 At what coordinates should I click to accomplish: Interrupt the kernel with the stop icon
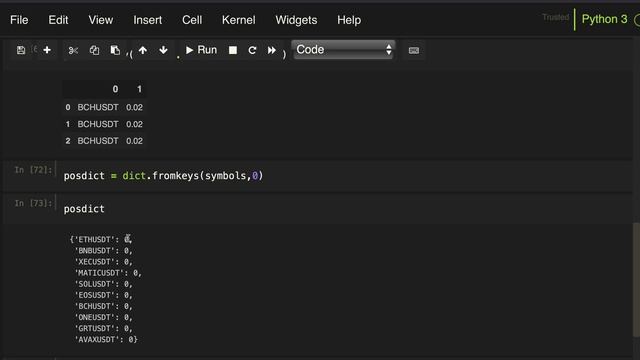pos(233,50)
